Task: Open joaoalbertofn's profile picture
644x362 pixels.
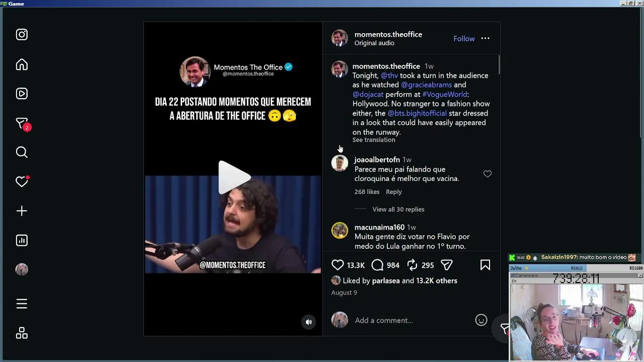Action: coord(340,163)
